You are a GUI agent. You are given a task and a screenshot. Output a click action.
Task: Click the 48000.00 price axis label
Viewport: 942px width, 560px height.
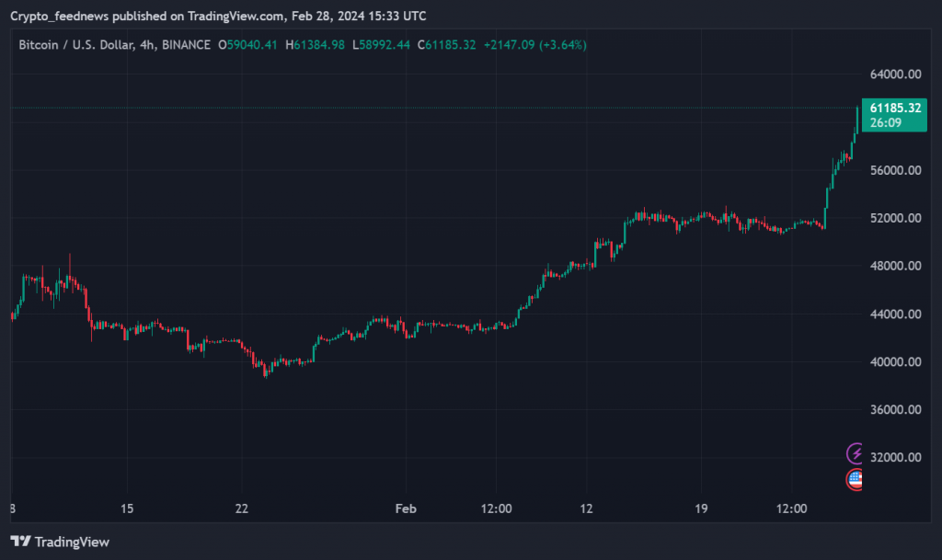click(x=896, y=266)
